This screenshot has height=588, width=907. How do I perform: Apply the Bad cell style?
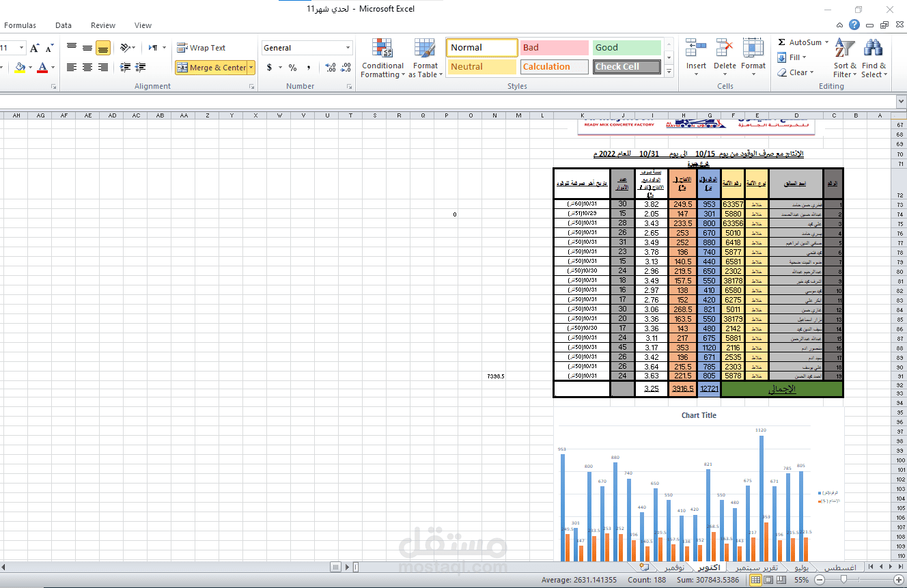point(554,48)
